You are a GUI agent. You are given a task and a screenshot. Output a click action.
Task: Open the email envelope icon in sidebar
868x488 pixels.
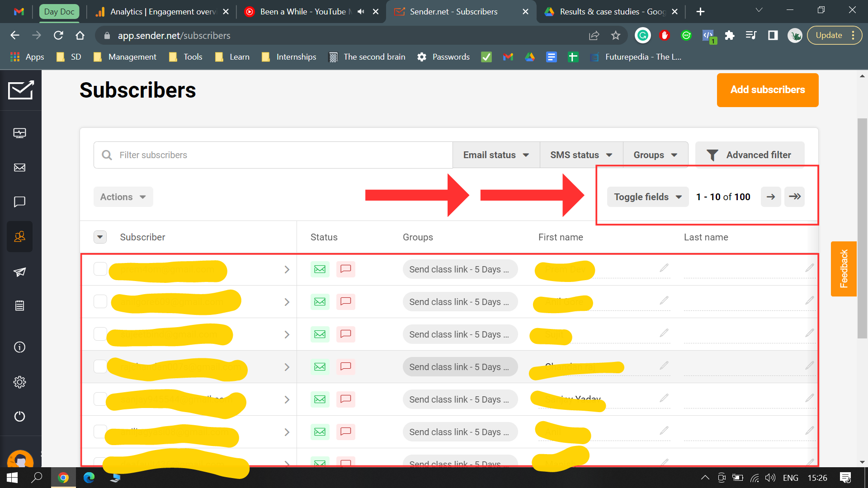[x=19, y=168]
